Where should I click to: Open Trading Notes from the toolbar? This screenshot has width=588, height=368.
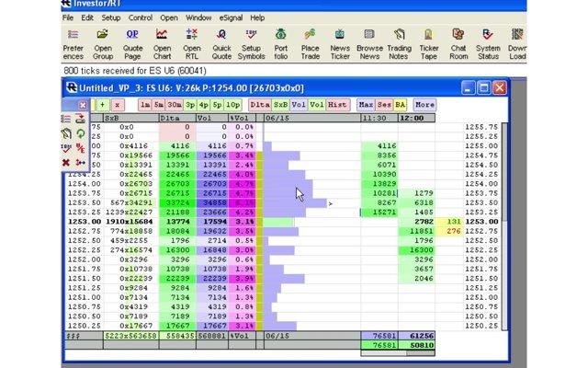coord(399,44)
